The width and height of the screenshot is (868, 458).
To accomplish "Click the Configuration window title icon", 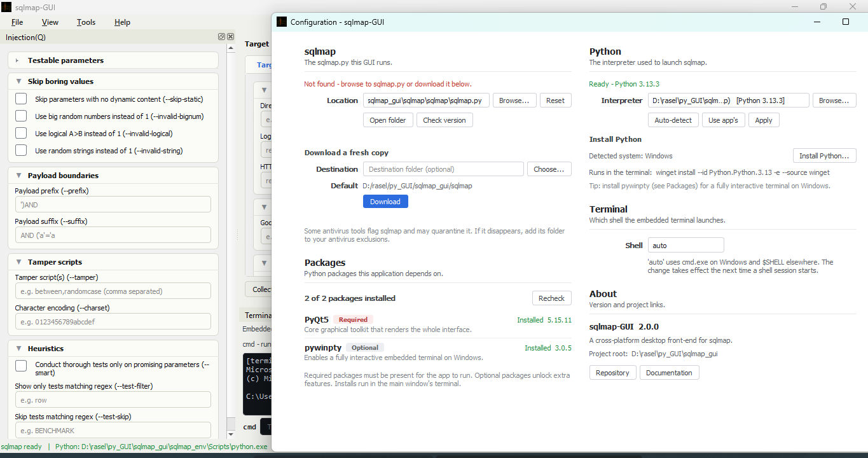I will (x=282, y=22).
